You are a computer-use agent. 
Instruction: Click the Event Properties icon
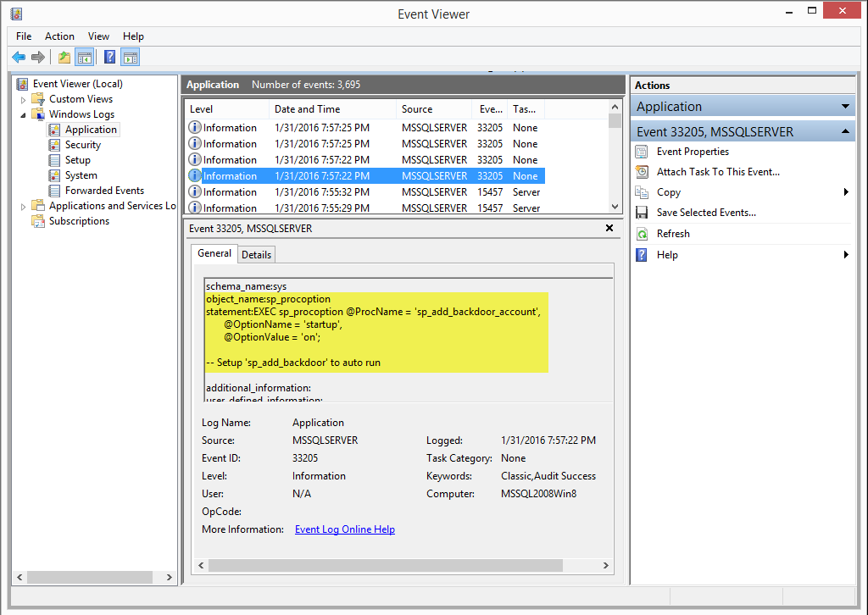[642, 152]
